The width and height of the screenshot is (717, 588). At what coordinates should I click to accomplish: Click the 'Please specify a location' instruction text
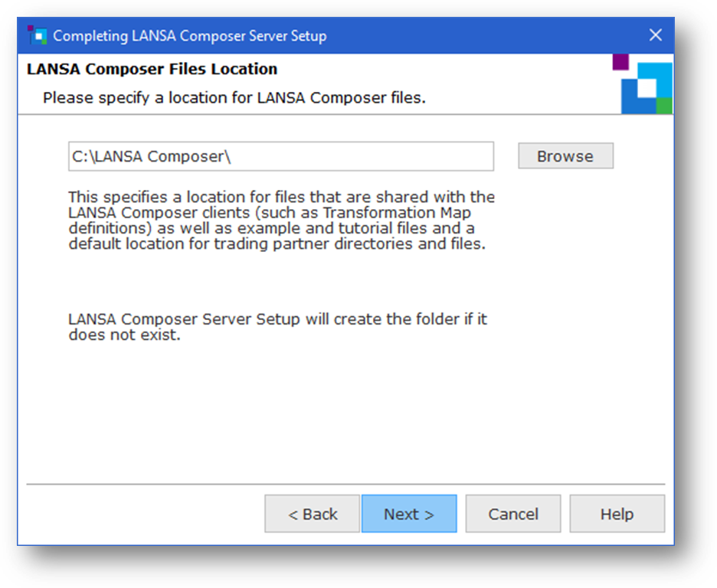point(234,98)
